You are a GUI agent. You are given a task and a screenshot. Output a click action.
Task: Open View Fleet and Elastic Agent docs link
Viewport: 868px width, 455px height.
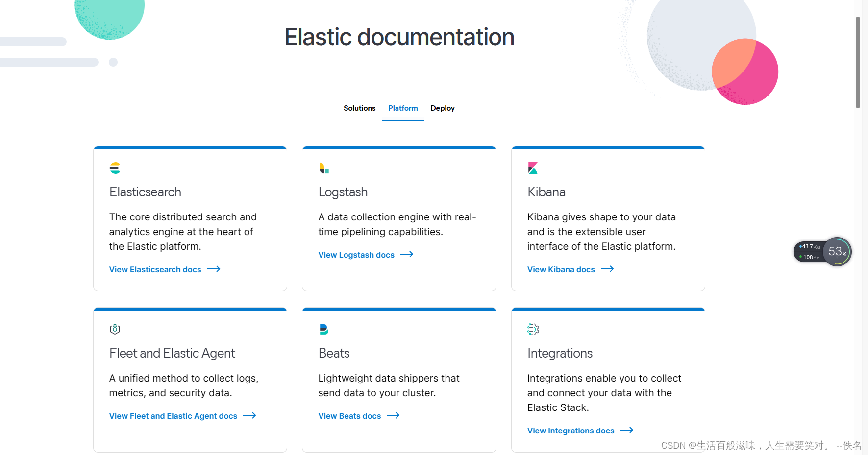pos(173,416)
